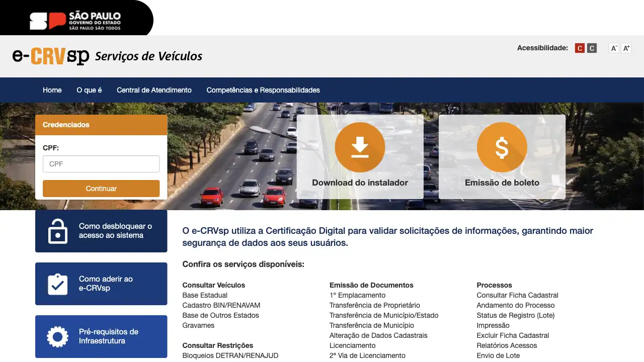Click the padlock icon for unlocking access
Screen dimensions: 644x362
point(57,231)
